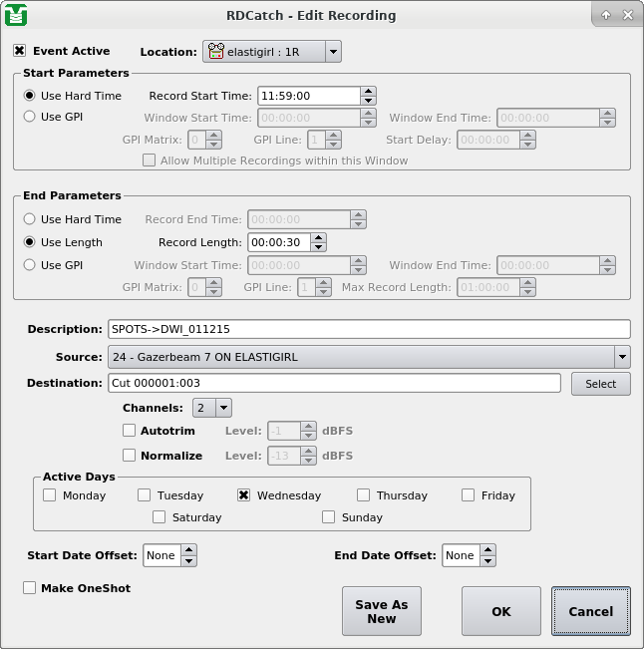The width and height of the screenshot is (644, 649).
Task: Click the Select destination button
Action: (600, 384)
